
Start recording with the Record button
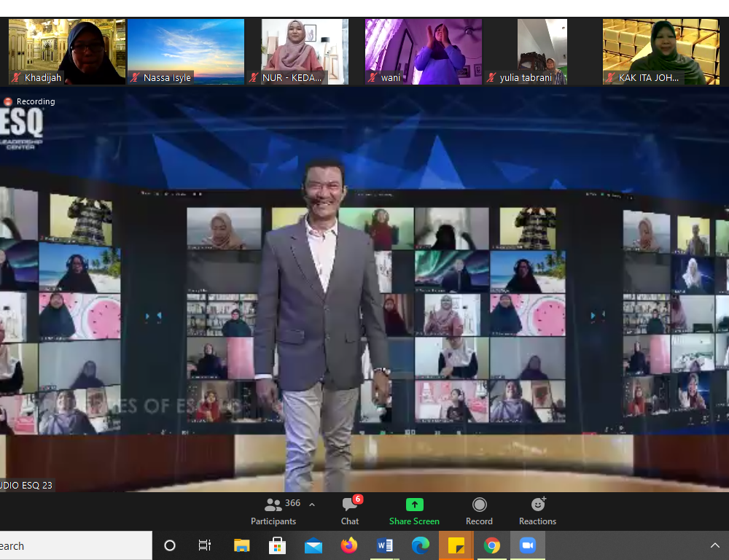(x=479, y=510)
